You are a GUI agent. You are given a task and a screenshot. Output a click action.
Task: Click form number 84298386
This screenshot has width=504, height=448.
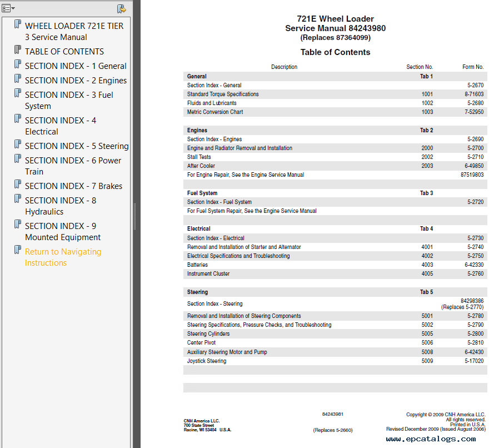click(x=472, y=301)
